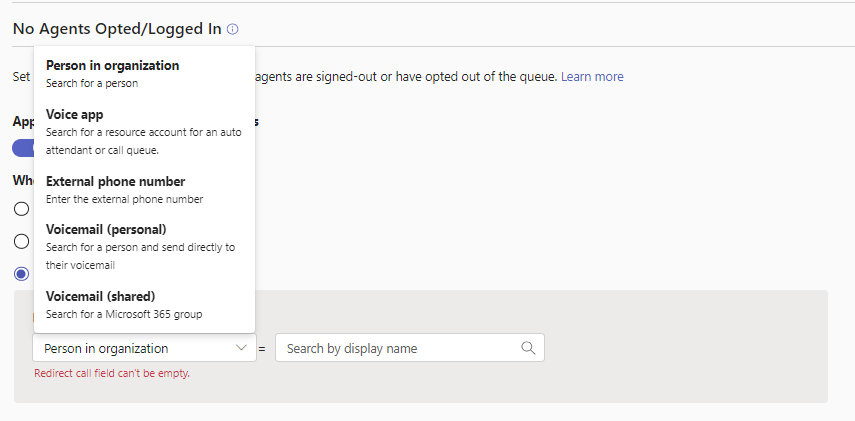Focus the Search by display name field
The height and width of the screenshot is (421, 855).
point(400,348)
